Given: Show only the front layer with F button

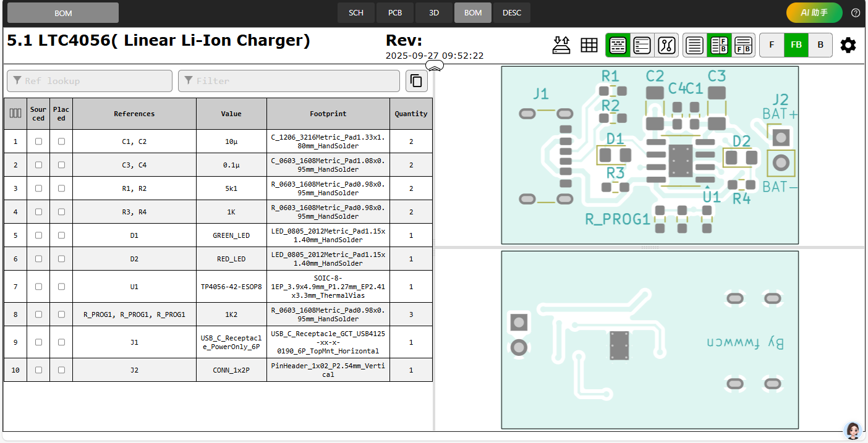Looking at the screenshot, I should coord(772,45).
